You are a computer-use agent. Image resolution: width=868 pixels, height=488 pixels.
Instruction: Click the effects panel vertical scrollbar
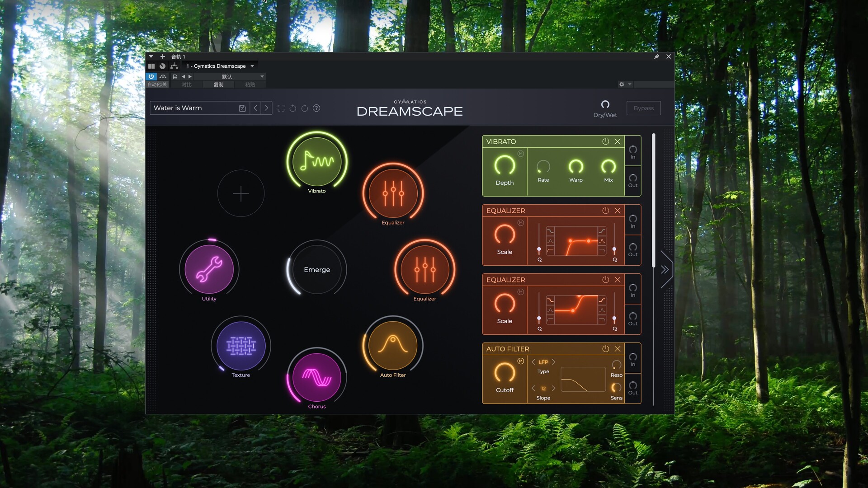point(653,201)
